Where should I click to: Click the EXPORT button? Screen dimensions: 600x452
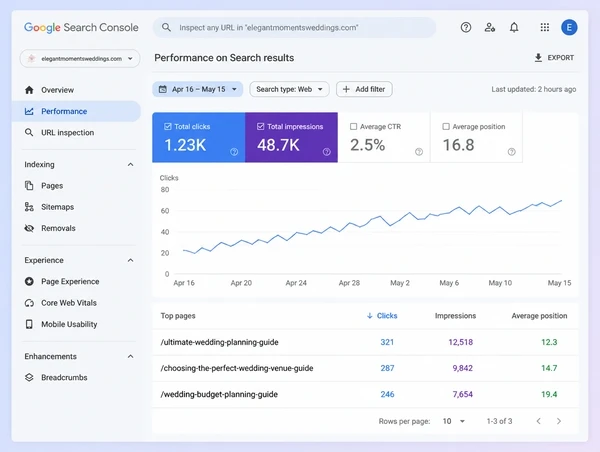coord(554,58)
